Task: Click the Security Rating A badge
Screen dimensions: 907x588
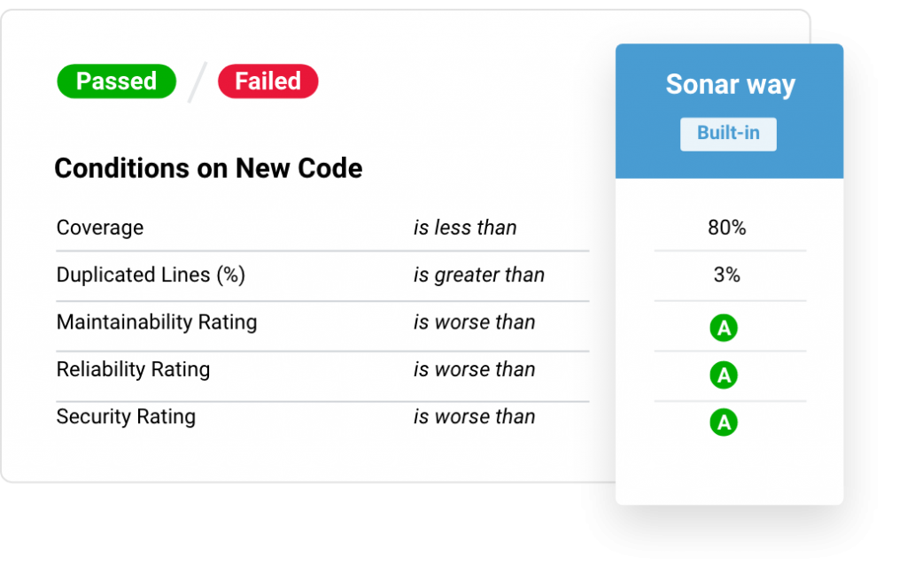Action: click(x=724, y=422)
